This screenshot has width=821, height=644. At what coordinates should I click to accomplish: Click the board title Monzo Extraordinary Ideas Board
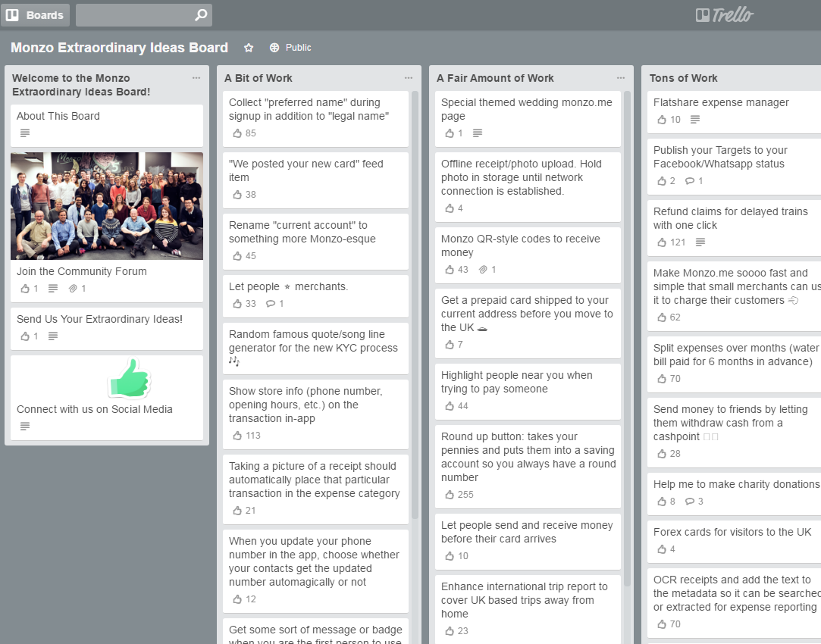[x=119, y=48]
